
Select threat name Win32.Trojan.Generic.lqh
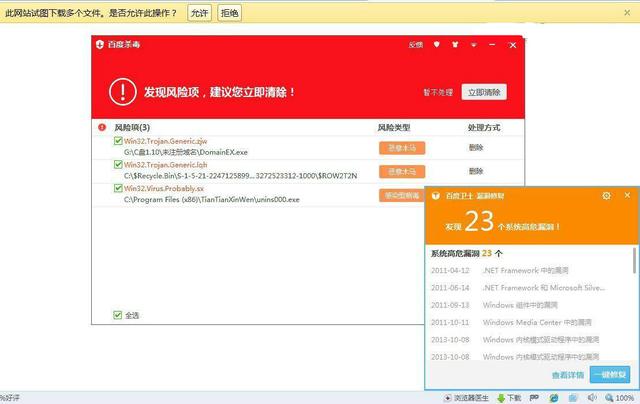166,165
